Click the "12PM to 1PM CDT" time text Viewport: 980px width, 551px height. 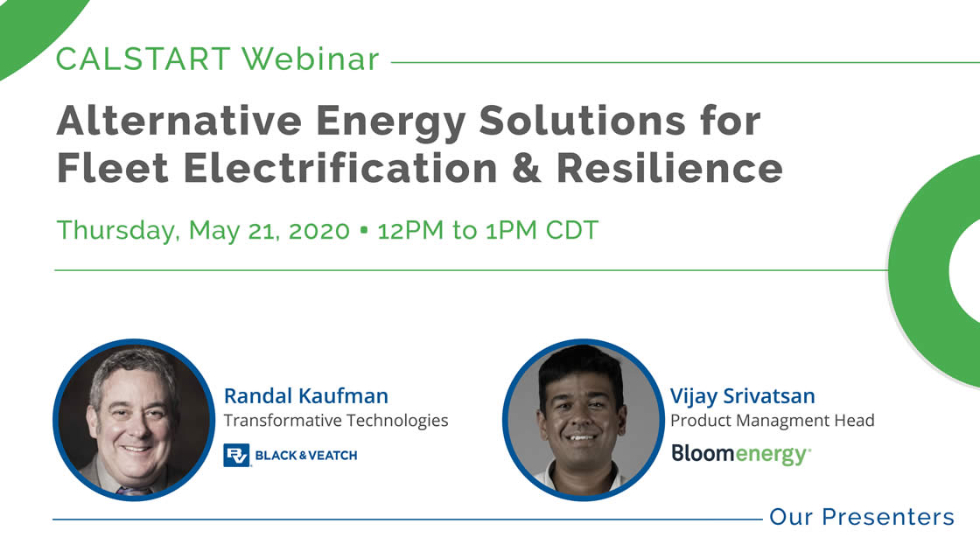[x=487, y=231]
